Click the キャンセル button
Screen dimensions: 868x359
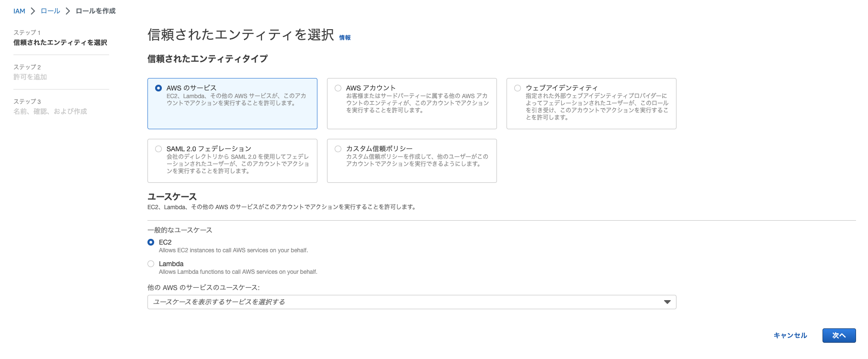(790, 336)
